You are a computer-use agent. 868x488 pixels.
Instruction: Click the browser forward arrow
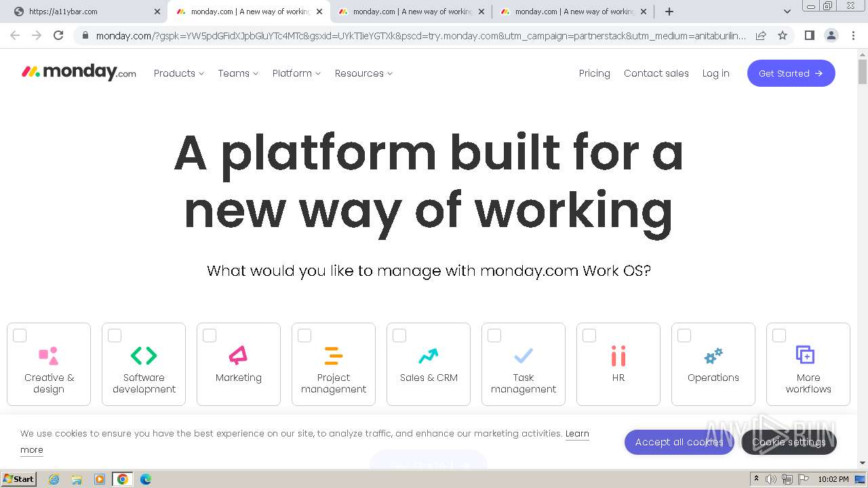37,35
